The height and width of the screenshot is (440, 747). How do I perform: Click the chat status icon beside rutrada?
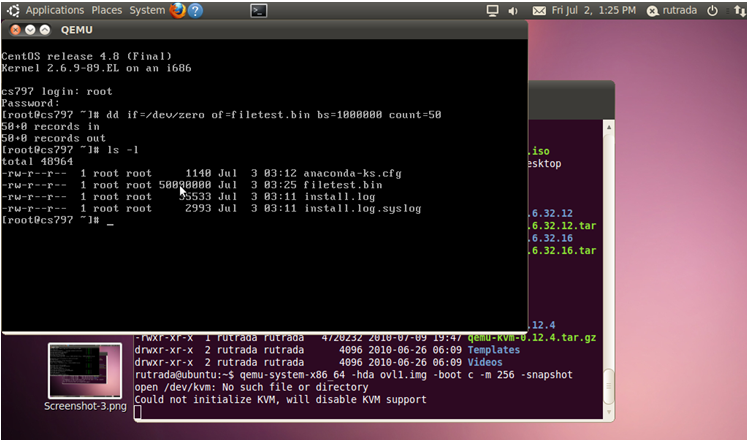(652, 11)
